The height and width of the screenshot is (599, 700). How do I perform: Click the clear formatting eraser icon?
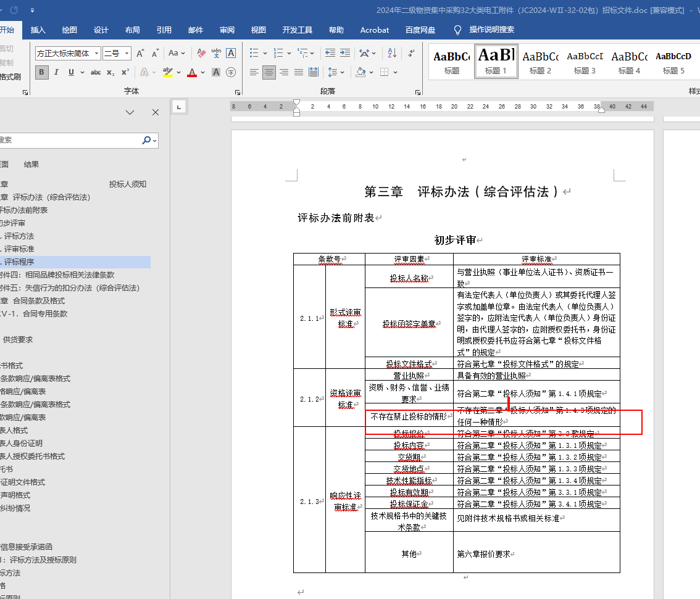coord(201,54)
